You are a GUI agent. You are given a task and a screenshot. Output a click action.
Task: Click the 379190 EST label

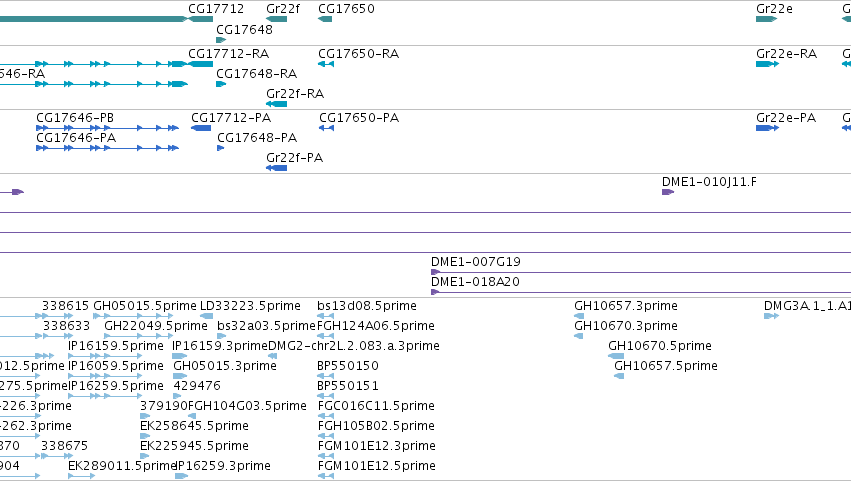pos(163,406)
